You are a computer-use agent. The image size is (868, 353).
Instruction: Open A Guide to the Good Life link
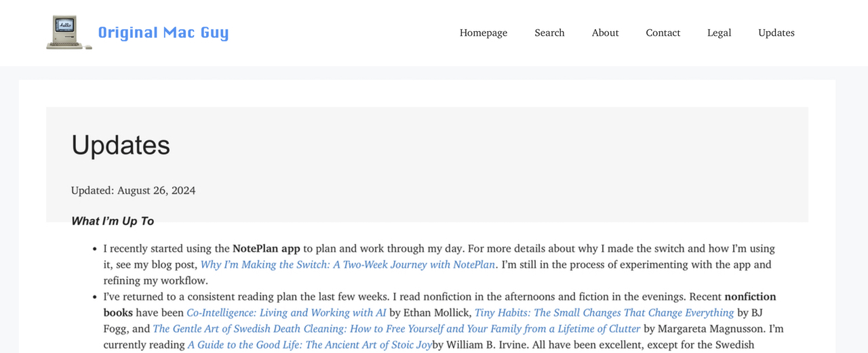point(310,345)
